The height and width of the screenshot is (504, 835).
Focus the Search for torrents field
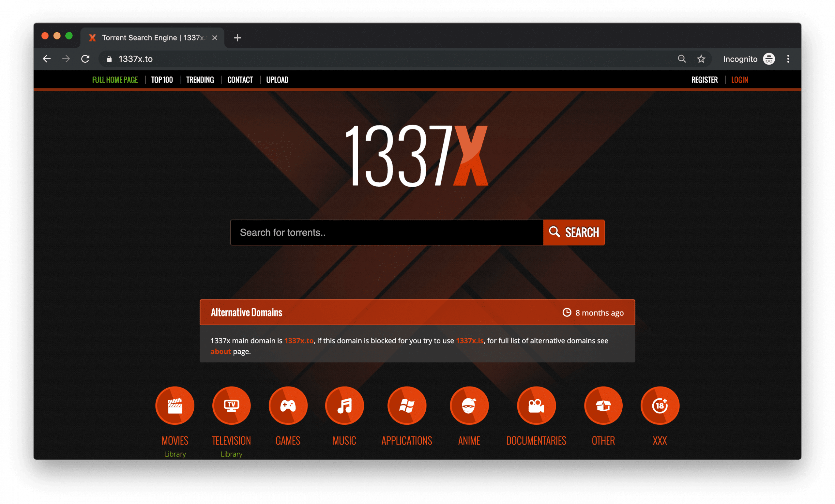[x=387, y=233]
